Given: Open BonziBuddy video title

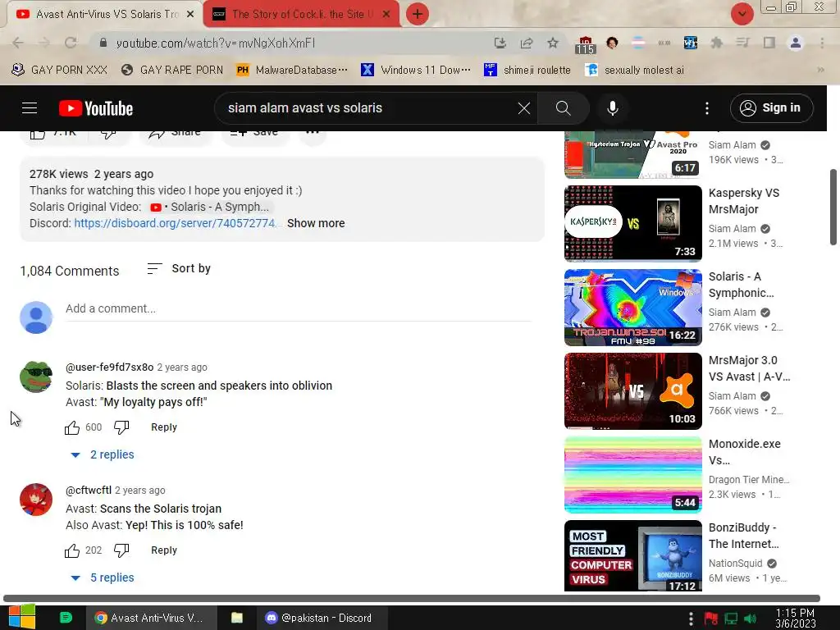Looking at the screenshot, I should [744, 536].
